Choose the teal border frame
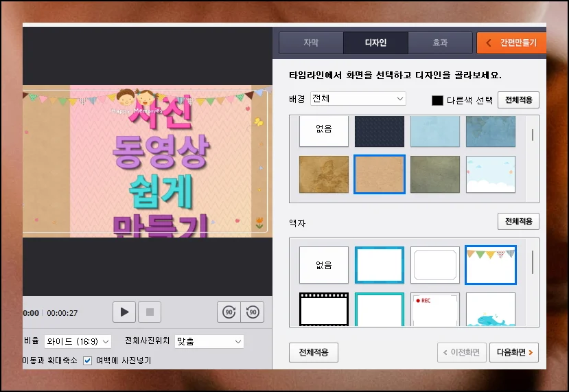The image size is (569, 392). coord(379,309)
